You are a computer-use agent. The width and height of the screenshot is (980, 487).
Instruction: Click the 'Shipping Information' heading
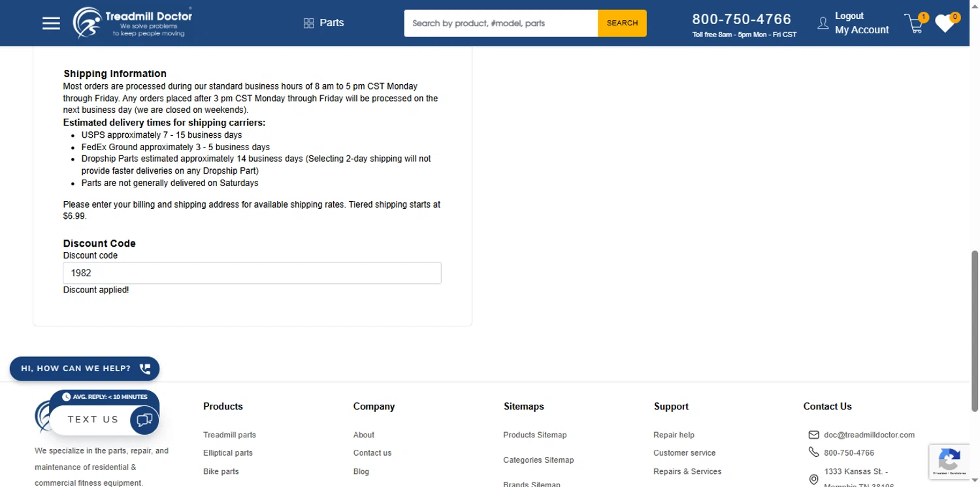click(115, 74)
